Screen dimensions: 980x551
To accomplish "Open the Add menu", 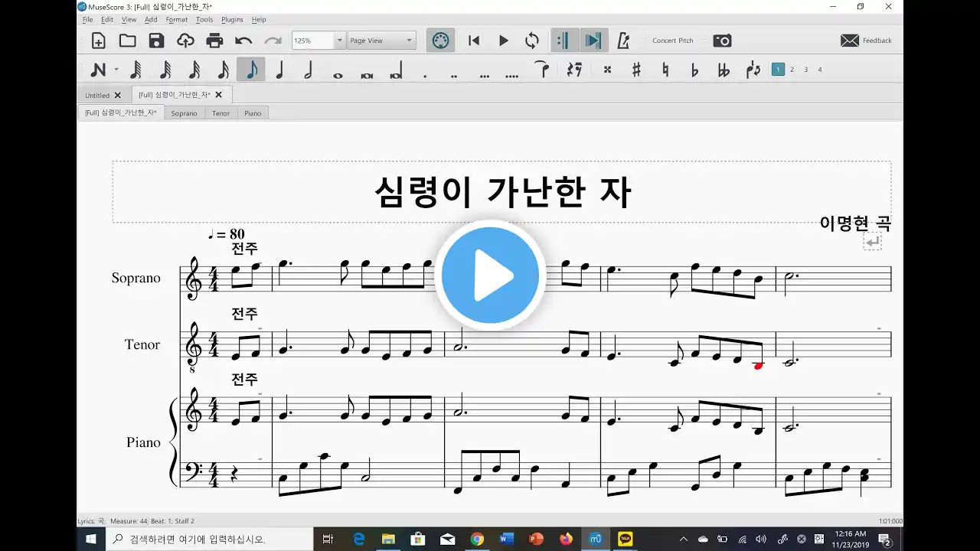I will [x=151, y=20].
